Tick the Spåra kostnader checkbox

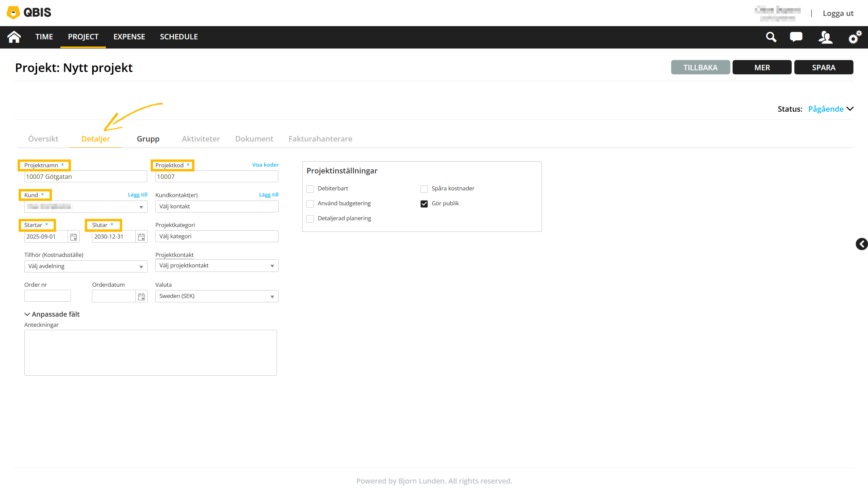424,189
